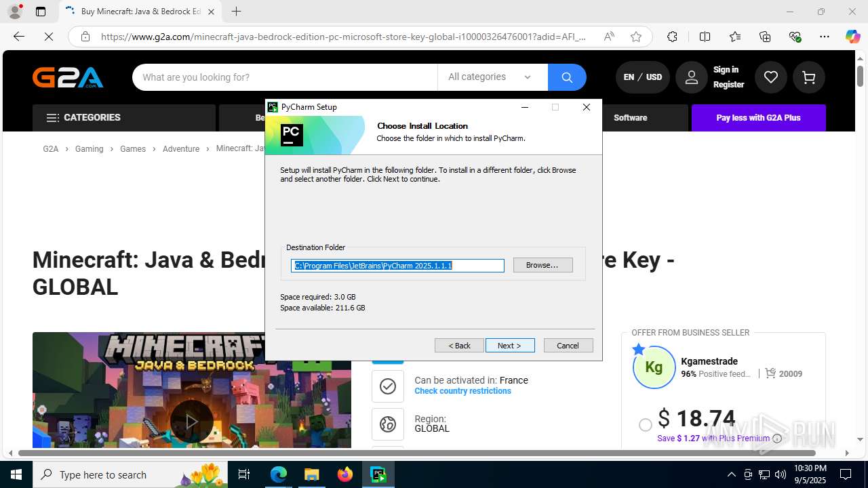Screen dimensions: 868x488
Task: Open Firefox from the taskbar
Action: pos(345,474)
